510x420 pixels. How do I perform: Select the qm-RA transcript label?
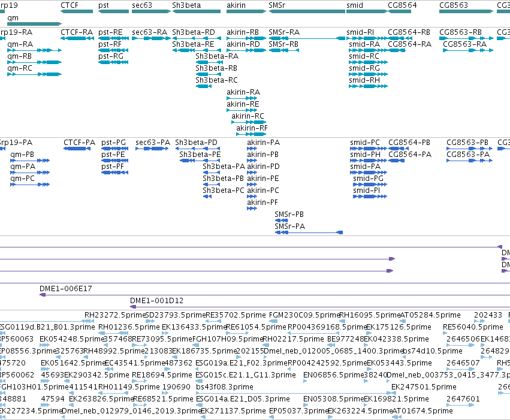click(20, 44)
